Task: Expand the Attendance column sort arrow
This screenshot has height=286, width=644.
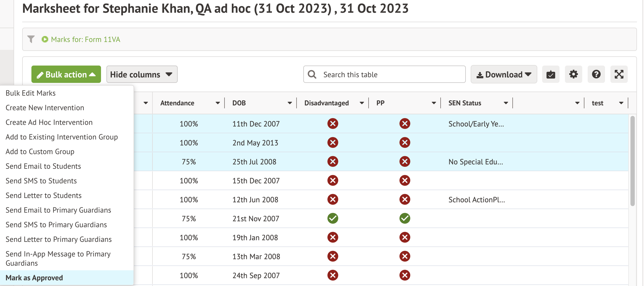Action: coord(217,103)
